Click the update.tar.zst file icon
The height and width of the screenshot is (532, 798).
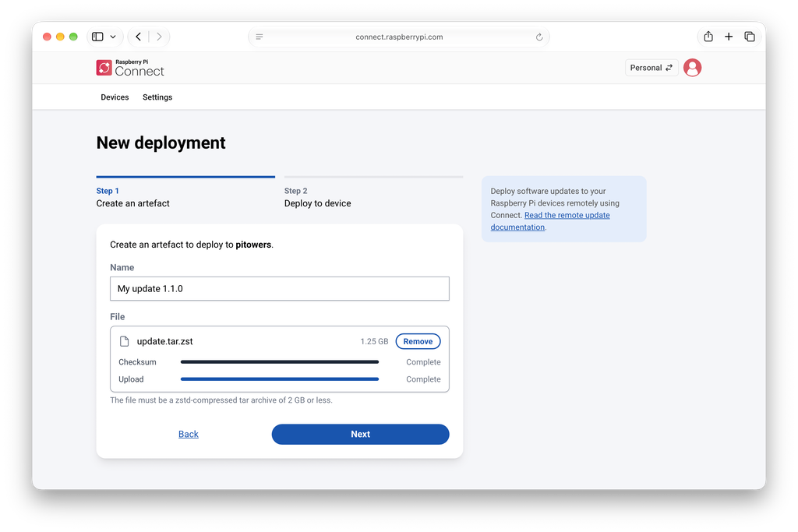pos(124,341)
